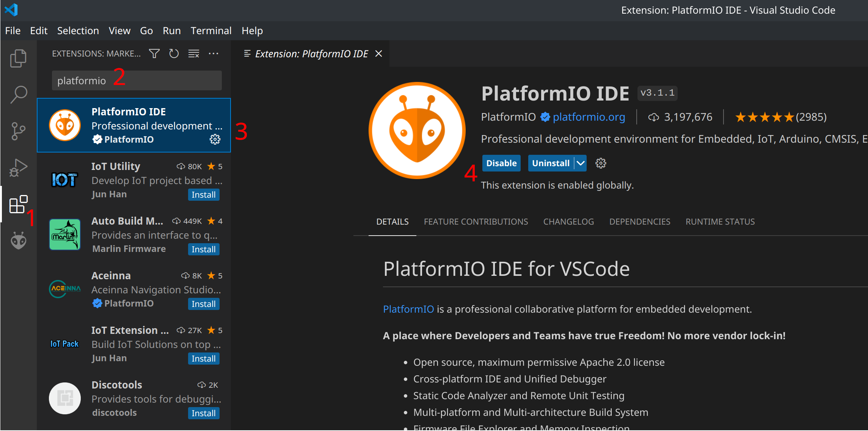Click the v3.1.1 version badge

(x=658, y=93)
